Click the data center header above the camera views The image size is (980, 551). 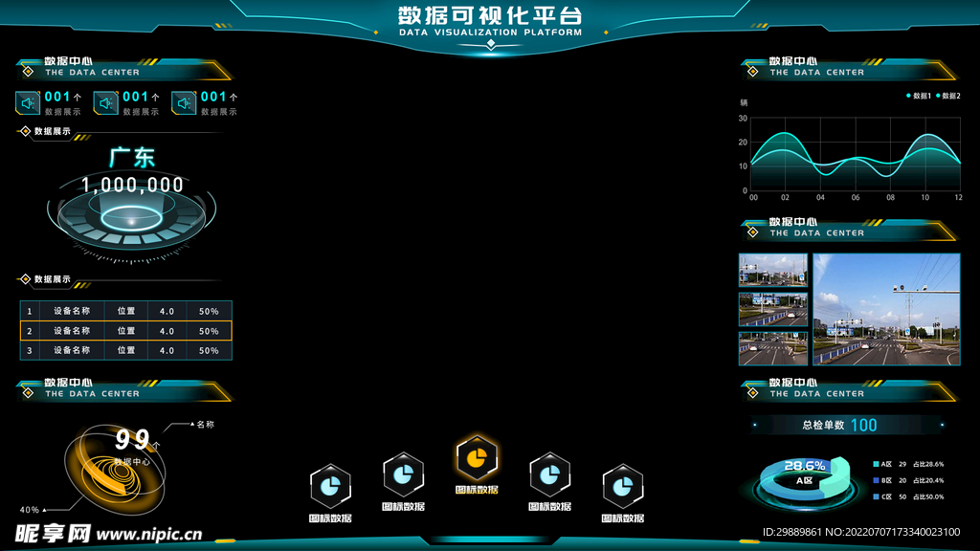pos(849,229)
